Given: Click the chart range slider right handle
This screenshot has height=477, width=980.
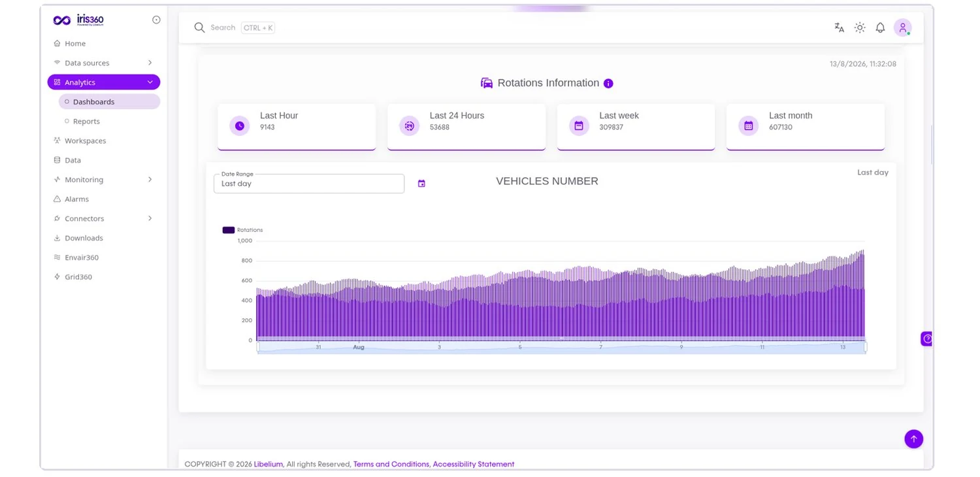Looking at the screenshot, I should (x=866, y=348).
